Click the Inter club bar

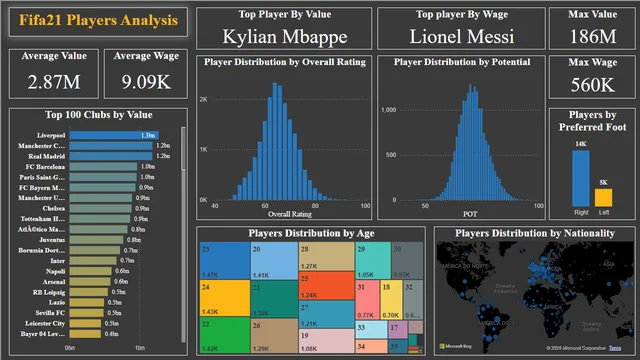tap(93, 260)
